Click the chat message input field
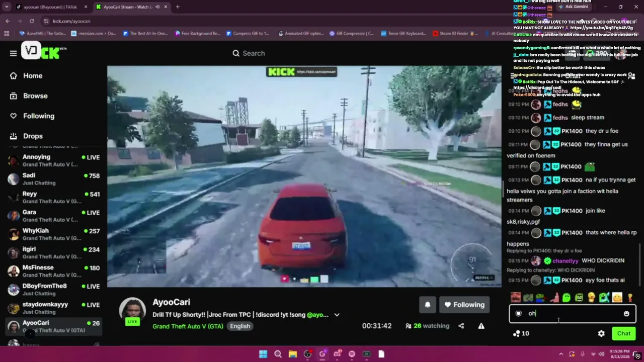This screenshot has width=644, height=362. (573, 314)
